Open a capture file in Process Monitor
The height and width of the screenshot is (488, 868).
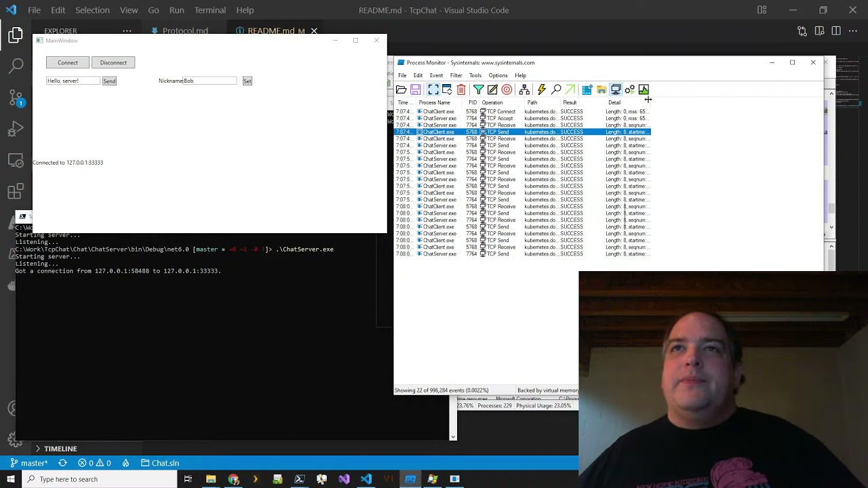tap(401, 89)
